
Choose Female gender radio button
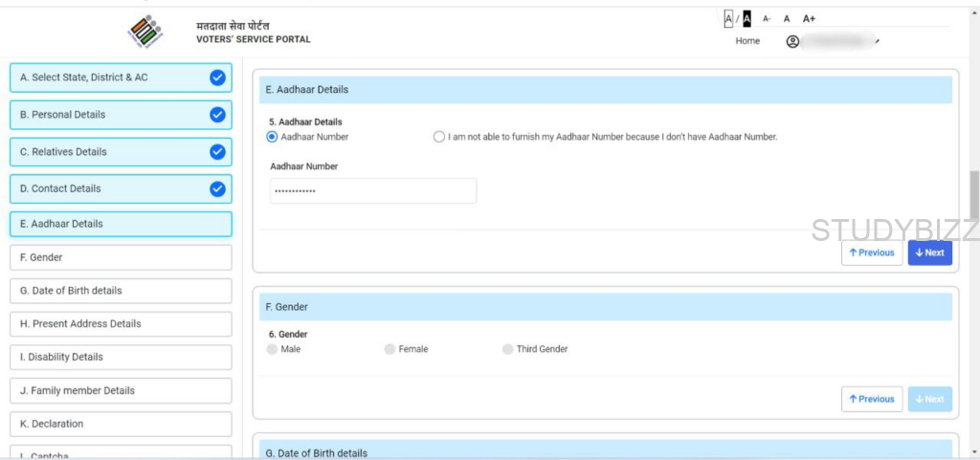click(390, 349)
